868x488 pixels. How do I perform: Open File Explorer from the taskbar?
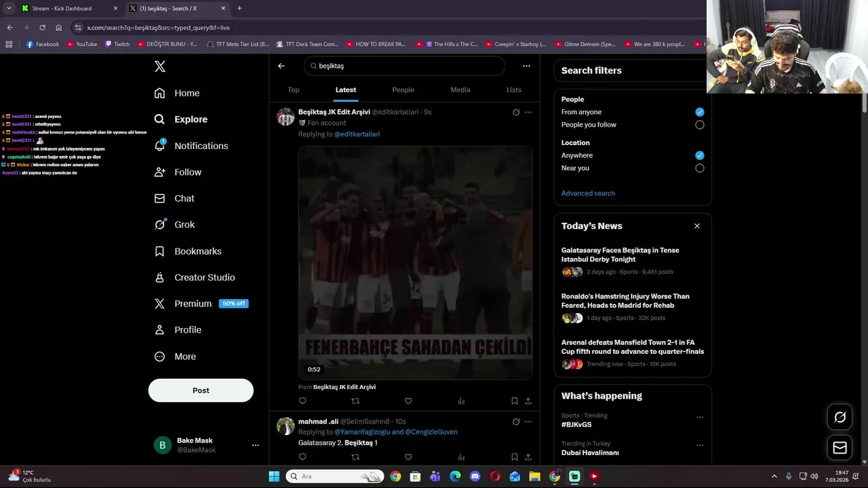534,476
